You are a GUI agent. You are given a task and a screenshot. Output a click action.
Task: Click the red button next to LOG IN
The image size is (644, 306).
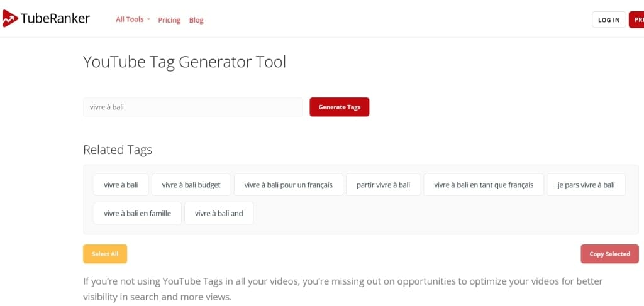[636, 20]
